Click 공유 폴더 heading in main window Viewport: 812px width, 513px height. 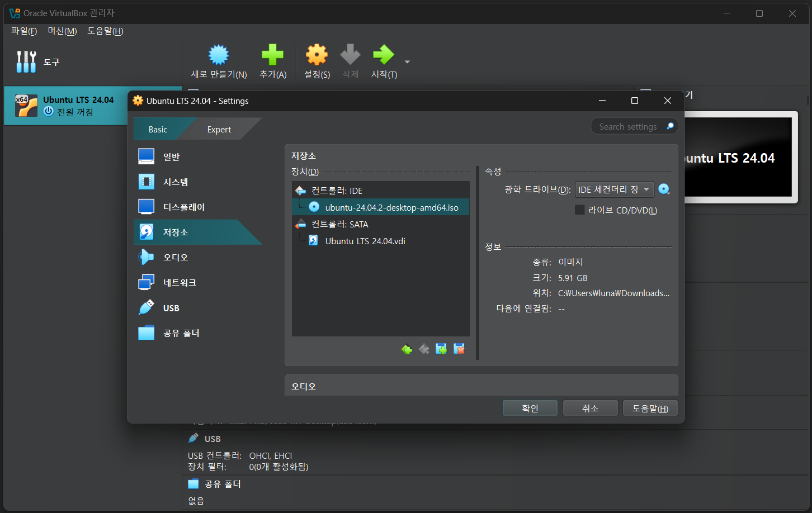pyautogui.click(x=223, y=483)
